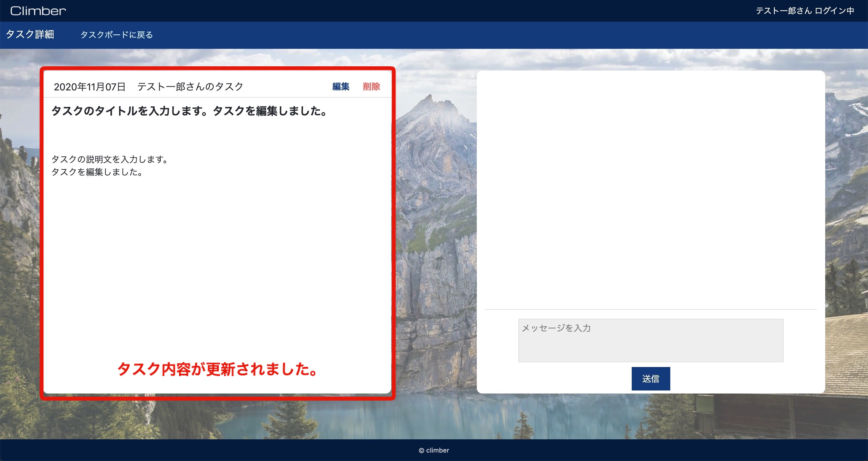
Task: Click the task description タスクの説明文を入力します
Action: pos(109,159)
